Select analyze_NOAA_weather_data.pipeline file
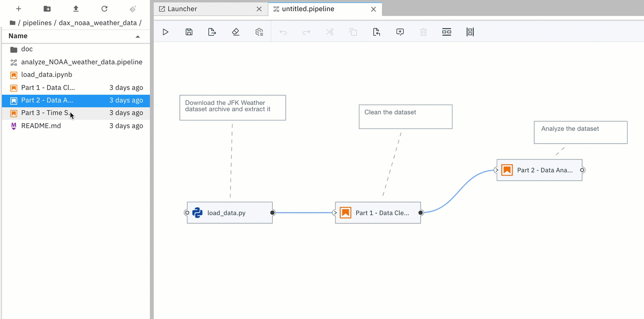 tap(76, 62)
